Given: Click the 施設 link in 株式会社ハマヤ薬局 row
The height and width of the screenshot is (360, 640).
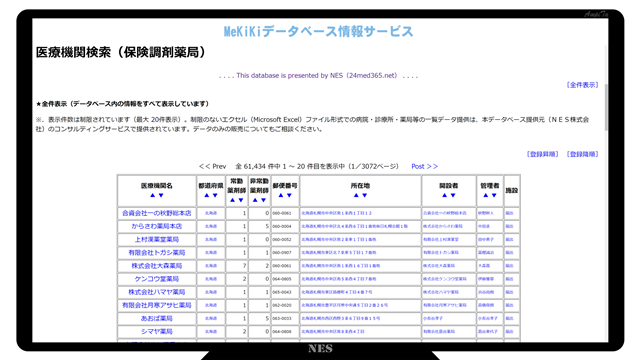Looking at the screenshot, I should [x=509, y=292].
